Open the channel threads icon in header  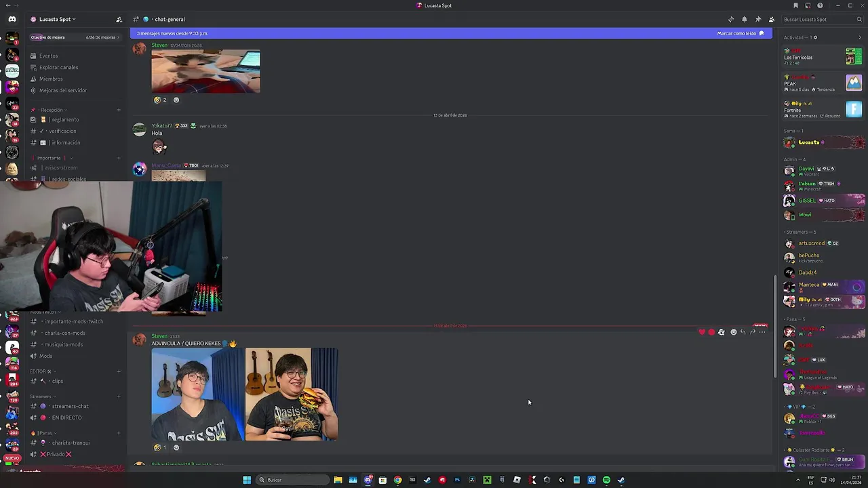(730, 19)
